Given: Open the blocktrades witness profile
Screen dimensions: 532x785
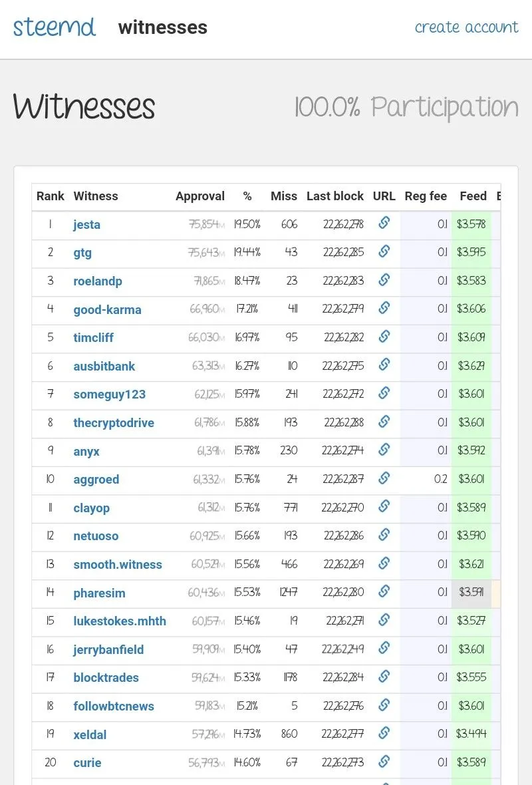Looking at the screenshot, I should click(x=106, y=678).
